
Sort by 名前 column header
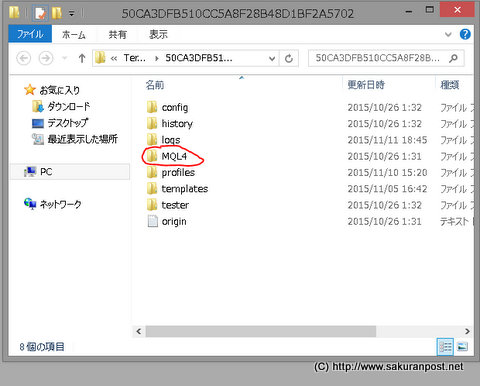click(x=155, y=85)
